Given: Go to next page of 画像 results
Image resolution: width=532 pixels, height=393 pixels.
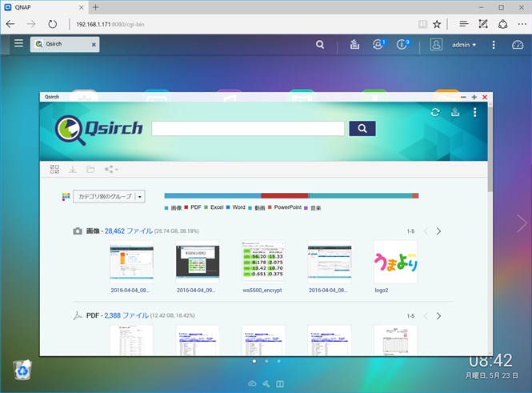Looking at the screenshot, I should (438, 231).
